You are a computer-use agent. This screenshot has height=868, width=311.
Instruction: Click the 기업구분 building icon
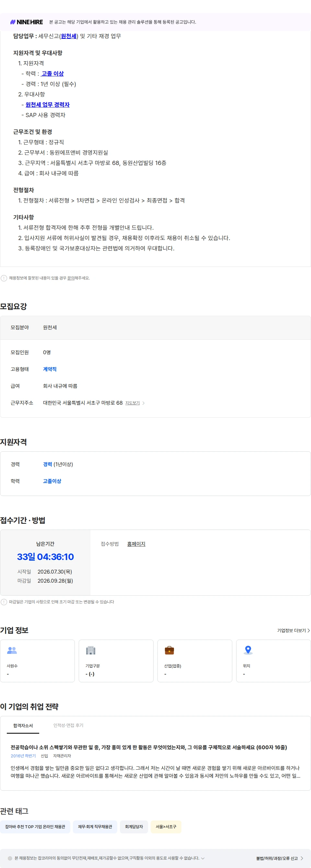pyautogui.click(x=91, y=650)
